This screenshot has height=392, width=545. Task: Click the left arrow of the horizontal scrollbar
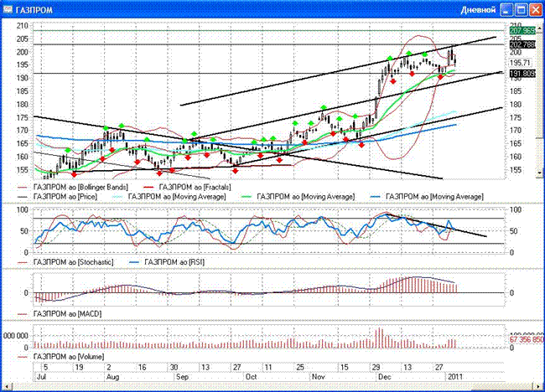(6, 386)
